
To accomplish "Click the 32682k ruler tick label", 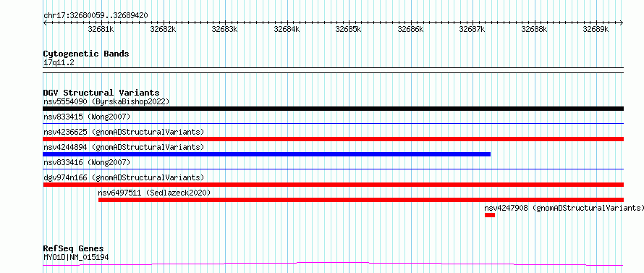I will (x=163, y=29).
